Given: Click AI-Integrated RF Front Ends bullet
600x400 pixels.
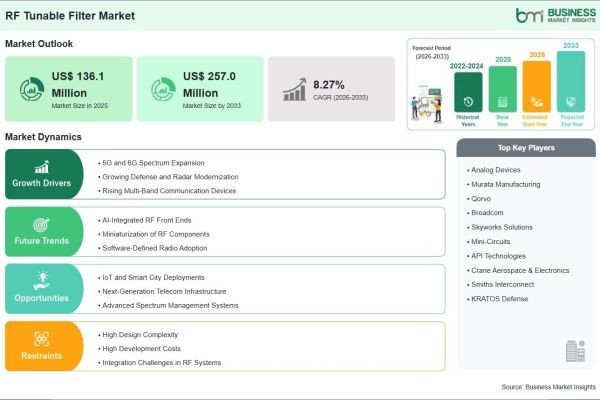Looking at the screenshot, I should tap(145, 220).
